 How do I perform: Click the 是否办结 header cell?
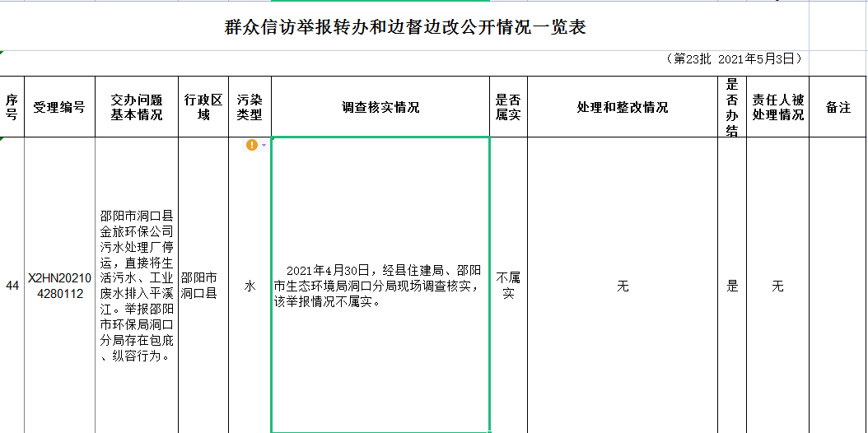click(732, 107)
